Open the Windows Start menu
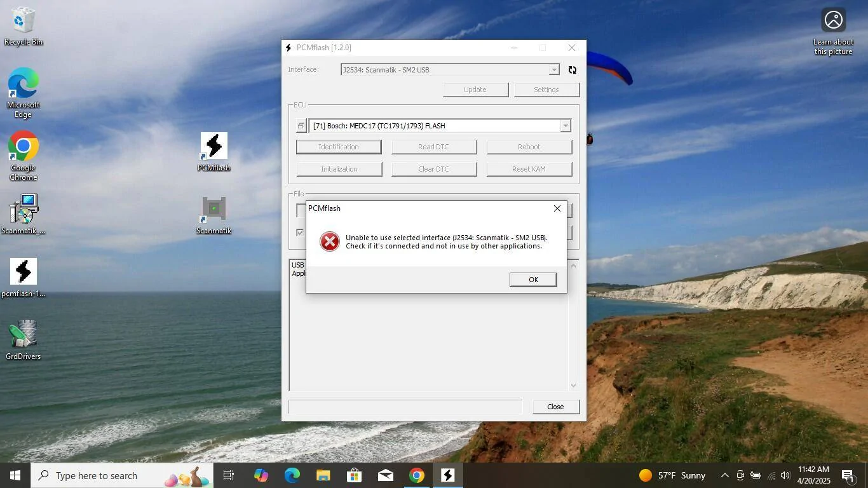 [x=15, y=475]
